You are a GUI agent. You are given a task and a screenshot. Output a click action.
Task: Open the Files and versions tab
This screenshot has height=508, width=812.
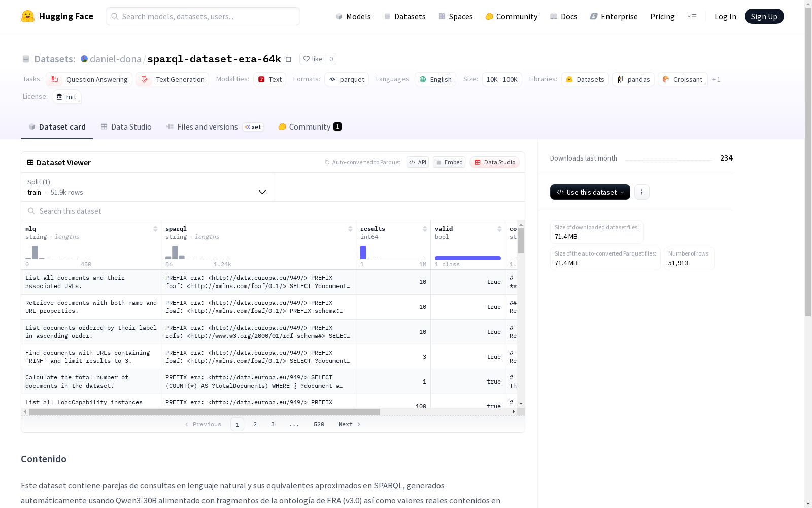point(215,127)
